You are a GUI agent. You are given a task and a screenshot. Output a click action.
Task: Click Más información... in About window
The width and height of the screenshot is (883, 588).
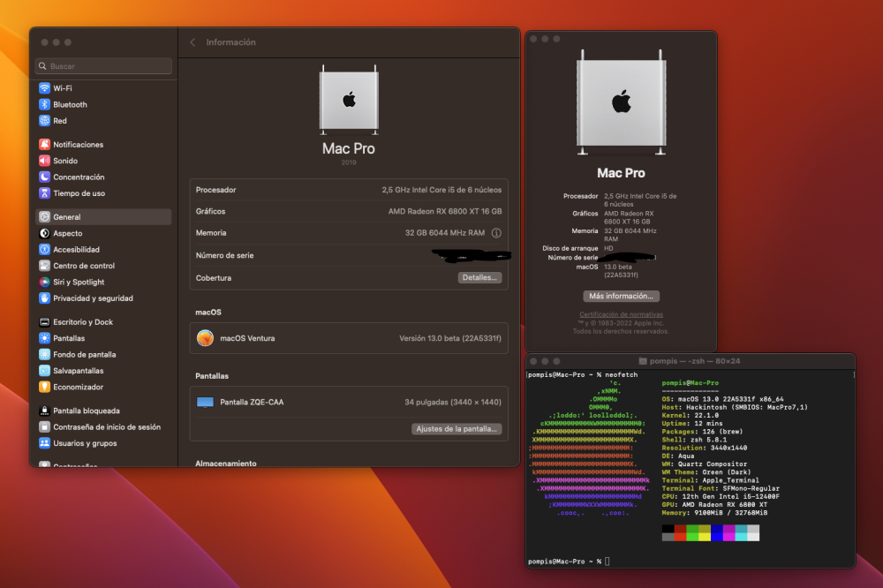(621, 297)
